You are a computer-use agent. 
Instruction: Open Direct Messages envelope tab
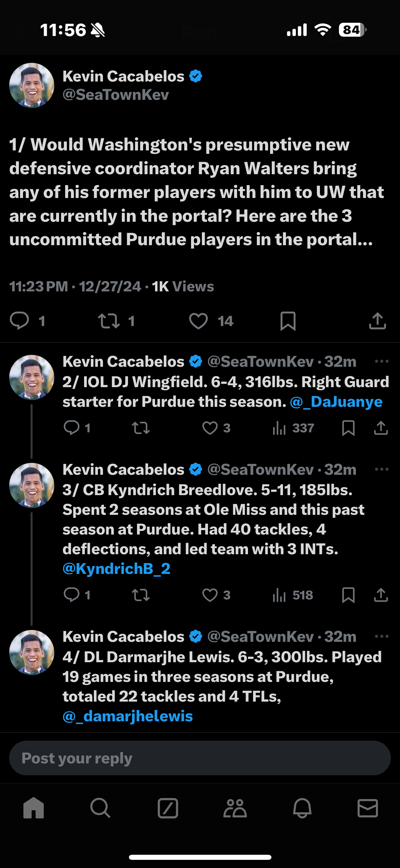pos(368,808)
